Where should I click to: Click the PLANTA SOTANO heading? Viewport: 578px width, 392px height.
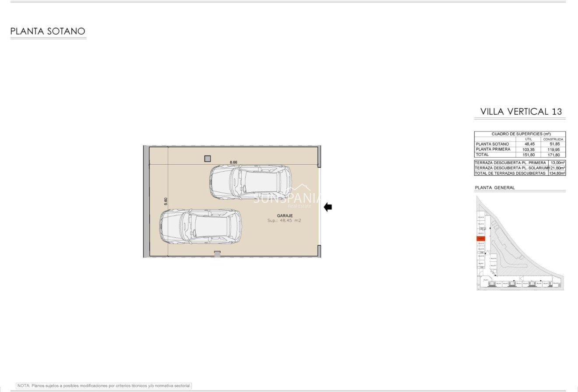click(x=48, y=31)
